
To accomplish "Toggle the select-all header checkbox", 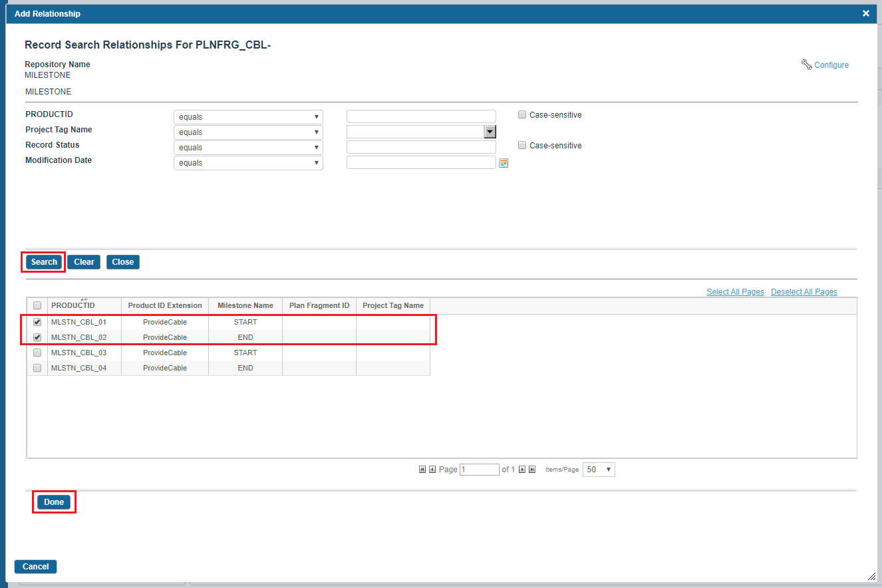I will [37, 305].
